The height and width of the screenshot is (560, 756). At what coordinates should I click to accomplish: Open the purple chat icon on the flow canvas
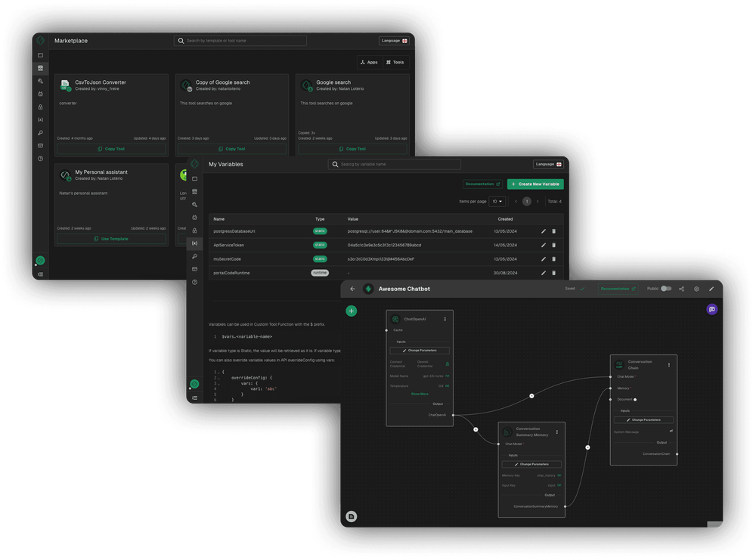pos(711,309)
